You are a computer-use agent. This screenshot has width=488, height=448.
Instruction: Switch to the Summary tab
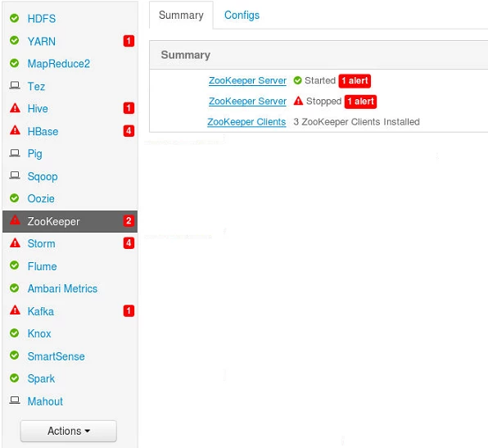click(181, 15)
